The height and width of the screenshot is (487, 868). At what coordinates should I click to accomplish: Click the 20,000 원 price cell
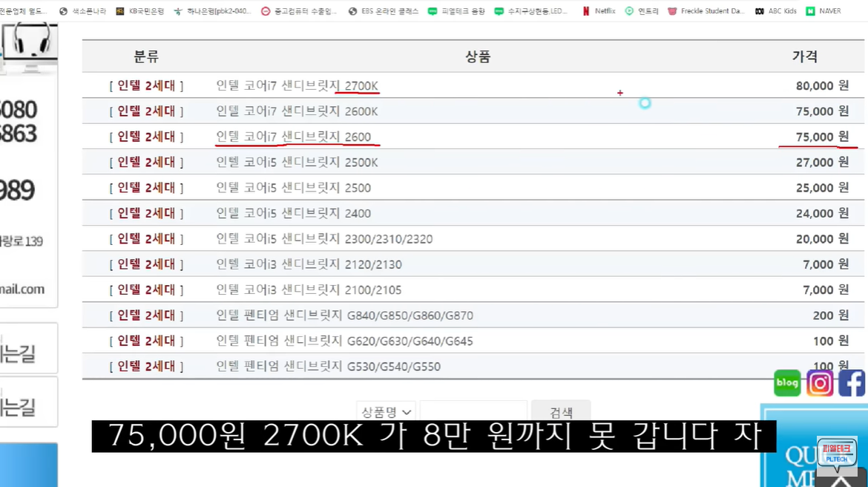pyautogui.click(x=822, y=238)
